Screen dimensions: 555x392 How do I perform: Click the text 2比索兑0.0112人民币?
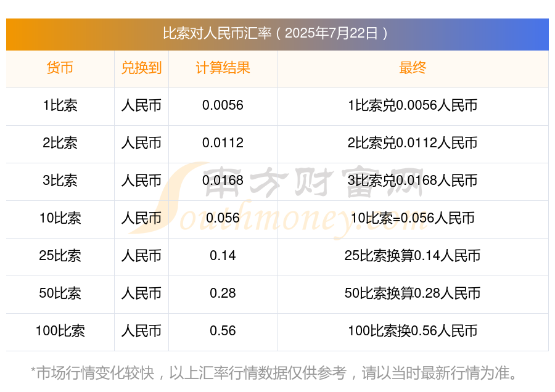[x=413, y=143]
